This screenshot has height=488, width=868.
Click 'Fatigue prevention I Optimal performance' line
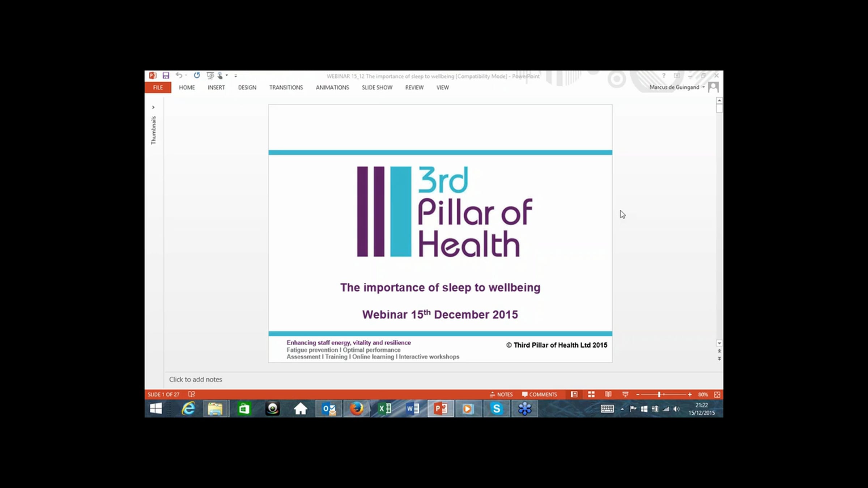click(344, 350)
